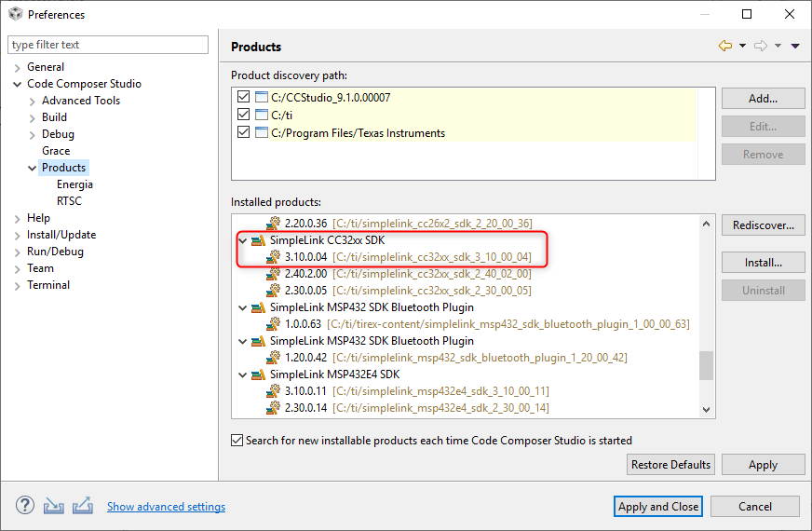Disable search for new installable products
812x531 pixels.
pyautogui.click(x=237, y=440)
